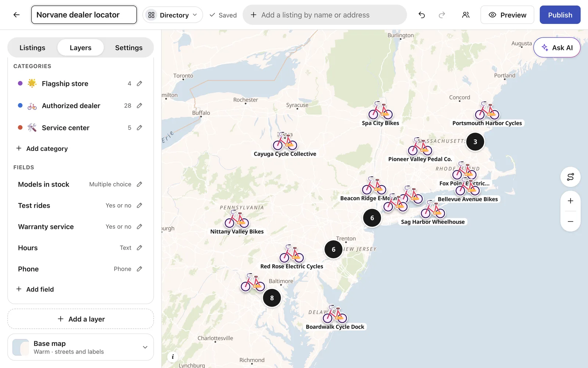588x368 pixels.
Task: Open the Directory dropdown
Action: pyautogui.click(x=173, y=15)
